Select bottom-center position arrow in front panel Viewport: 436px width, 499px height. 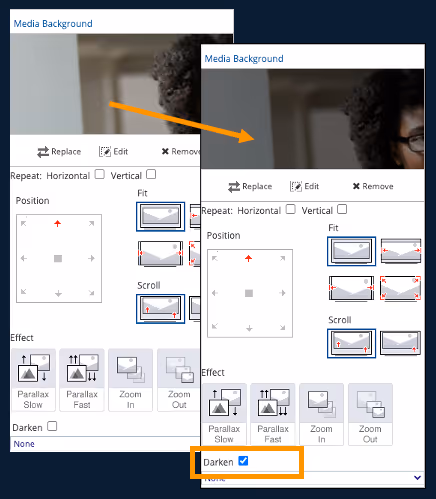pos(249,328)
